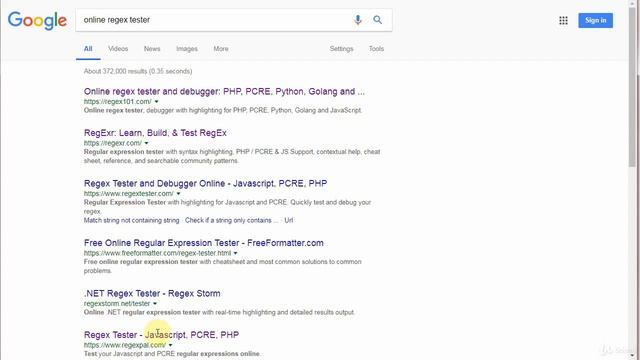Start voice search with microphone icon

(x=358, y=20)
